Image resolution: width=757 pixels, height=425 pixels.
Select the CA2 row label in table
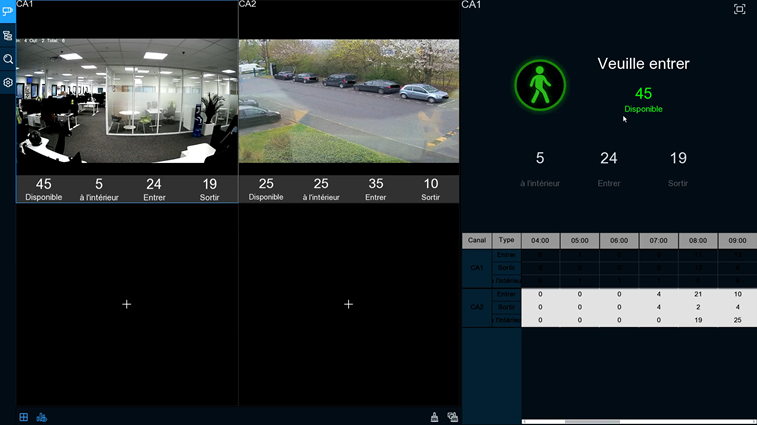click(x=477, y=307)
